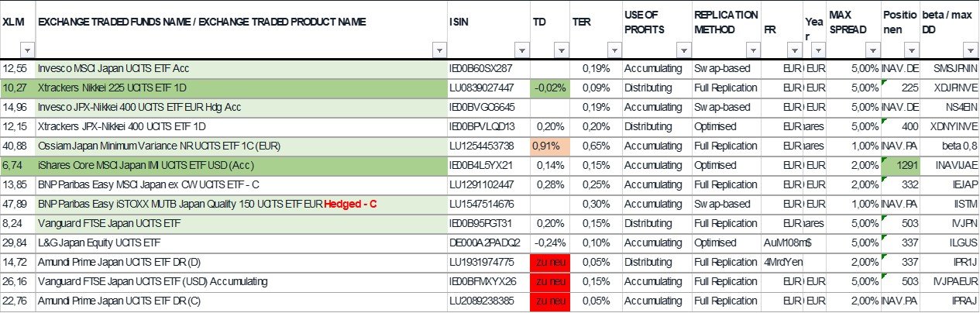Expand the ISIN column filter
This screenshot has height=313, width=980.
click(521, 50)
